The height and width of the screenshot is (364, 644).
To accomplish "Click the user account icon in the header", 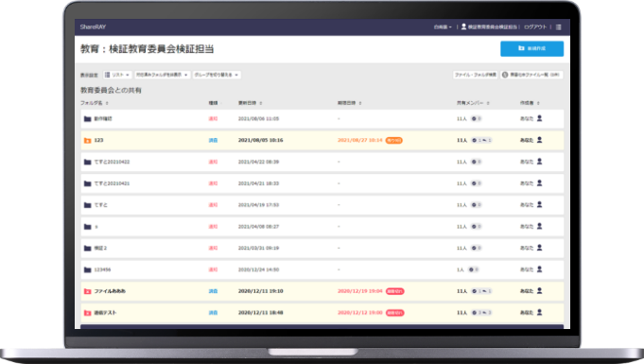I will (x=463, y=26).
